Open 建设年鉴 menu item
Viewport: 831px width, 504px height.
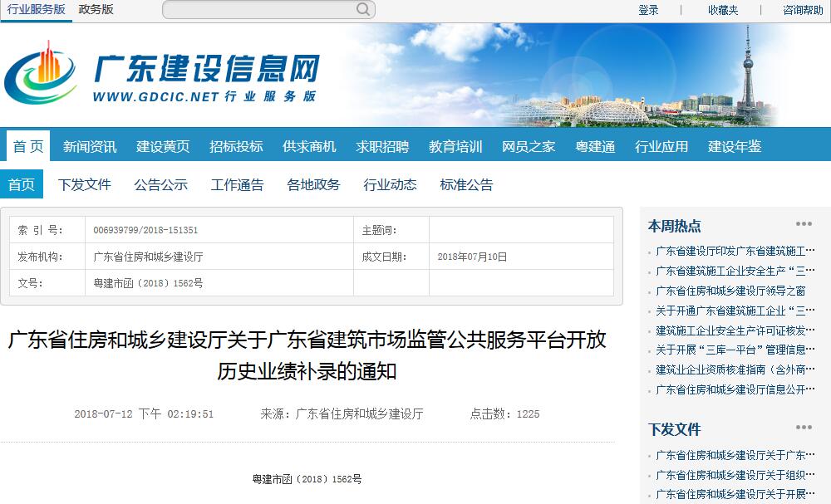(x=735, y=147)
